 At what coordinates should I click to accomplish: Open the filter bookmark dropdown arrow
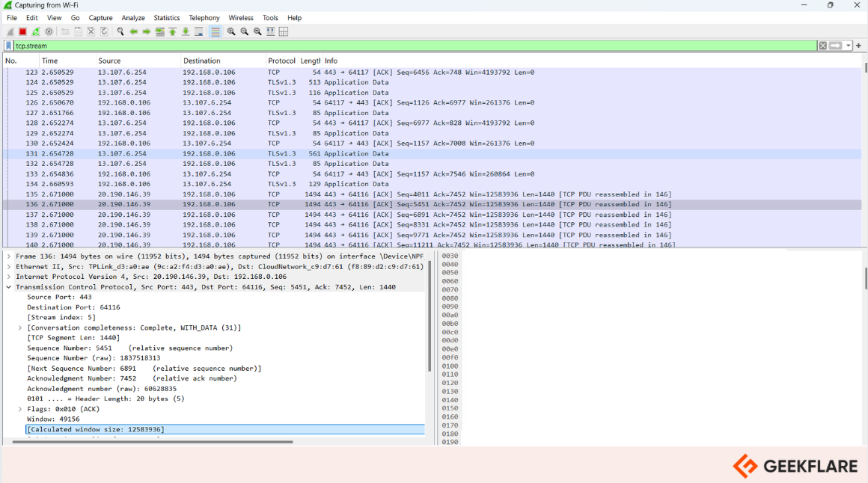[x=848, y=45]
